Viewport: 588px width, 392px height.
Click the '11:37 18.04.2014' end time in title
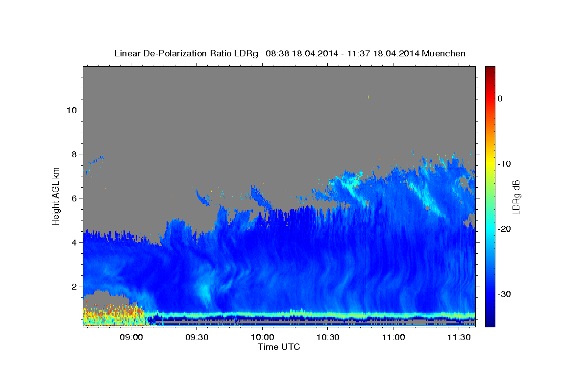(x=383, y=53)
